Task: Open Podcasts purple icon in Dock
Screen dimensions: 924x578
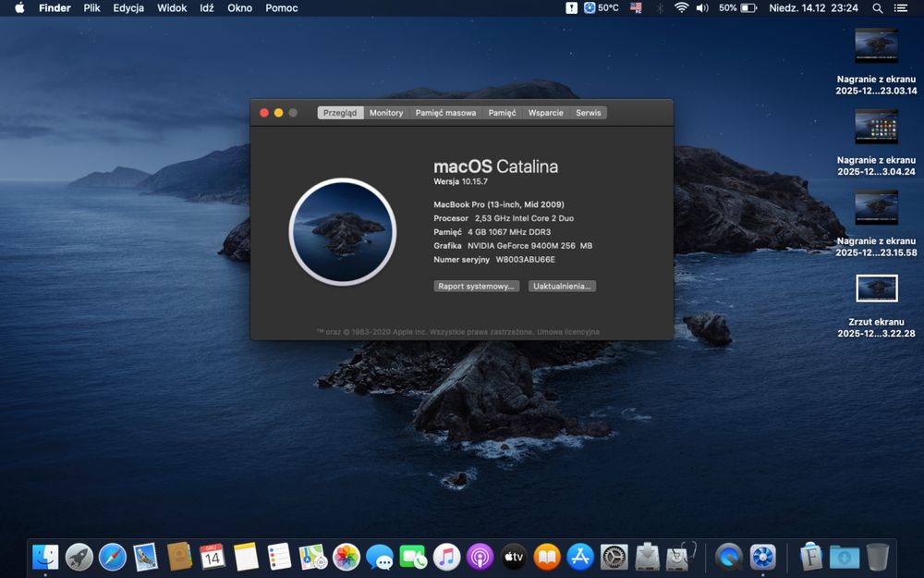Action: click(480, 557)
